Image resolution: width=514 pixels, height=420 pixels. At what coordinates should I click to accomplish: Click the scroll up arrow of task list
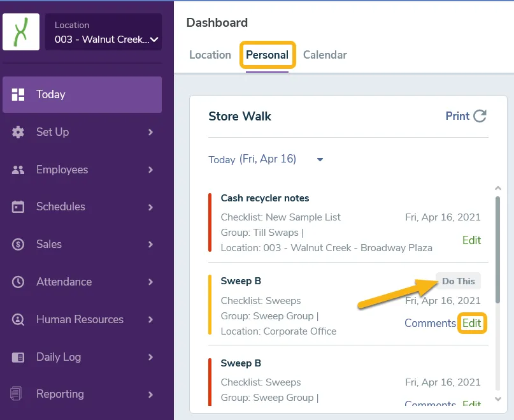coord(498,188)
